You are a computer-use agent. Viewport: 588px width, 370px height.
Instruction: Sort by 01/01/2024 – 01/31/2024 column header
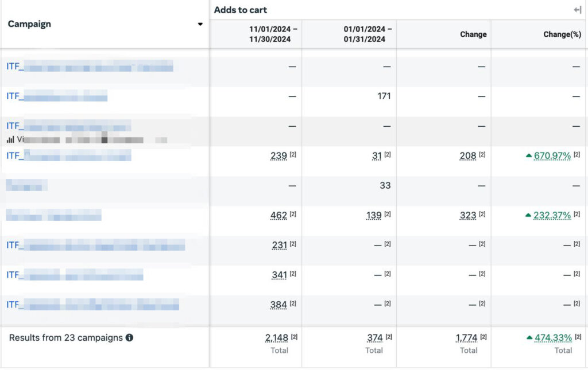point(368,34)
